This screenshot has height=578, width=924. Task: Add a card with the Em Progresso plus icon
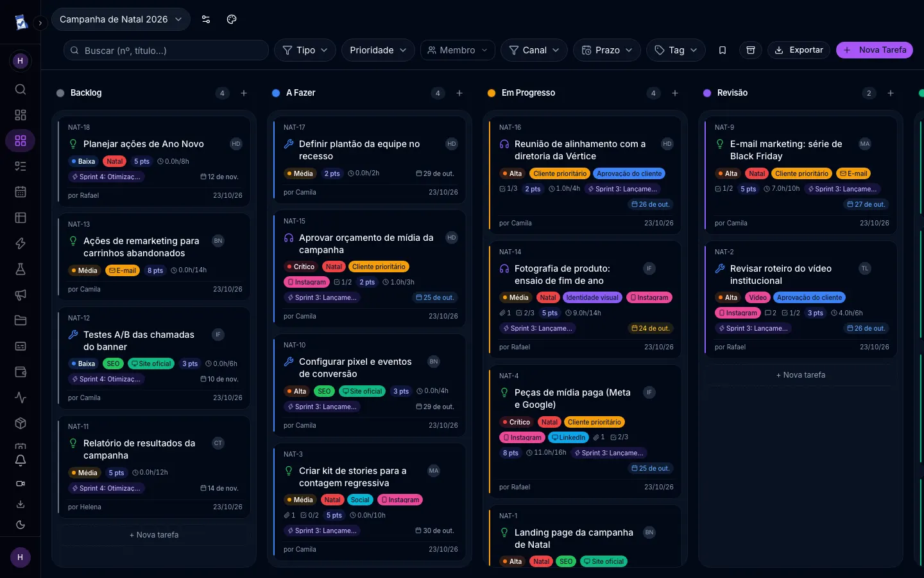[x=675, y=93]
